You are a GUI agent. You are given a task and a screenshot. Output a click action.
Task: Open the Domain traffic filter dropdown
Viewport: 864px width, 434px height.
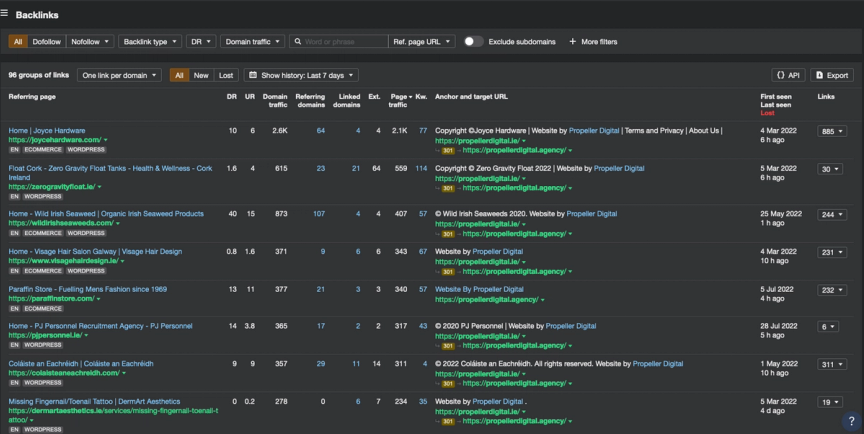point(251,42)
